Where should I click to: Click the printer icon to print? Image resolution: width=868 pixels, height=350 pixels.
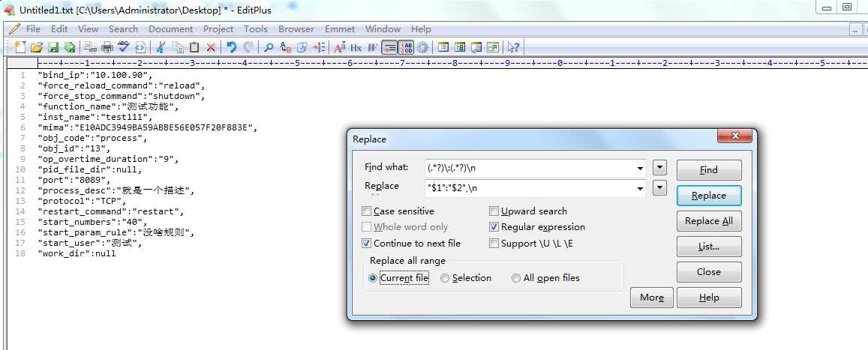[x=107, y=47]
